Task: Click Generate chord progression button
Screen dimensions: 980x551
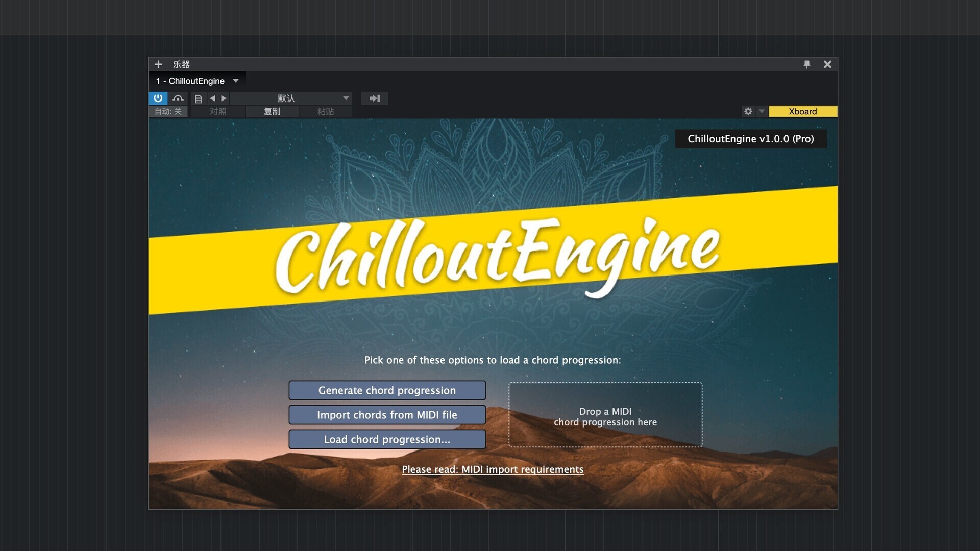Action: 387,390
